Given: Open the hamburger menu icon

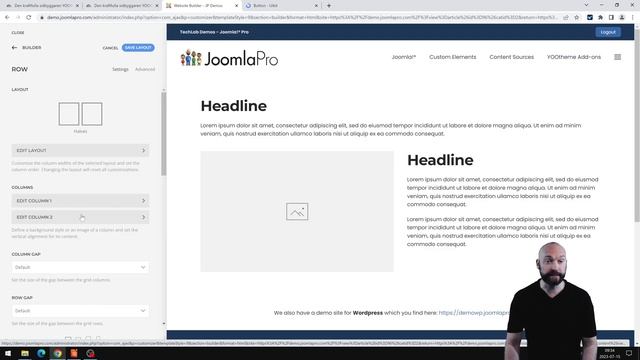Looking at the screenshot, I should (x=618, y=57).
